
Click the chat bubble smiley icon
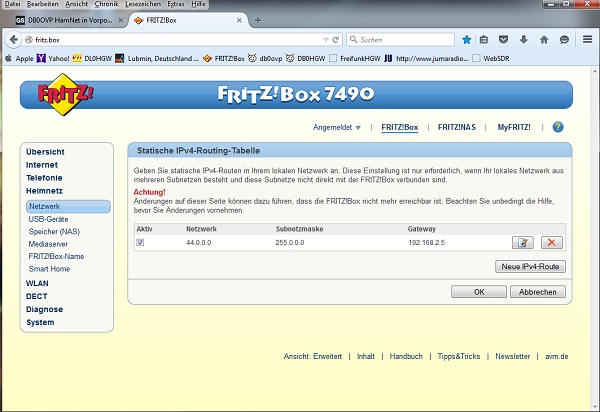(564, 40)
